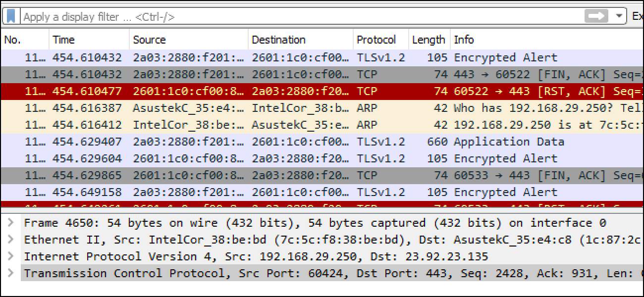
Task: Expand the Transmission Control Protocol section
Action: (10, 273)
